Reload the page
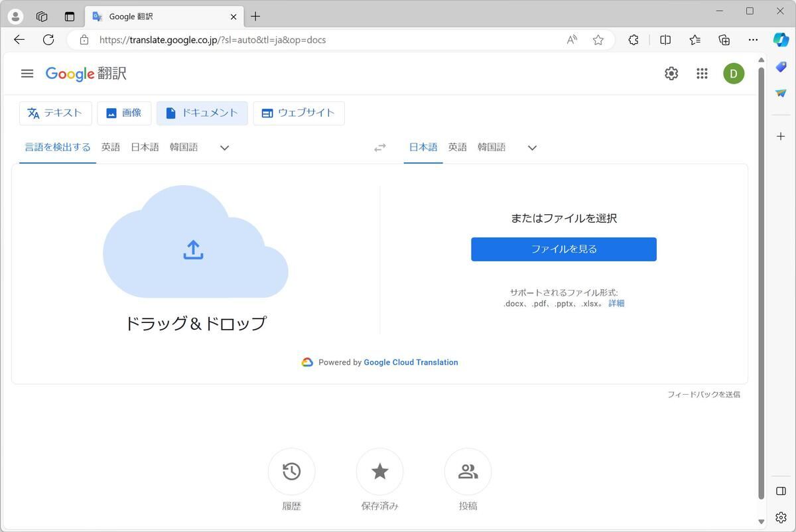 [48, 40]
